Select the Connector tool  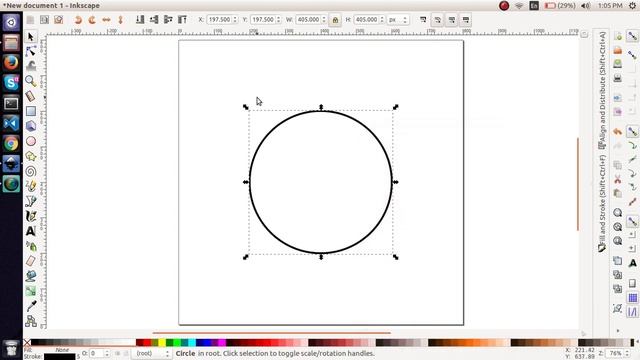(31, 321)
